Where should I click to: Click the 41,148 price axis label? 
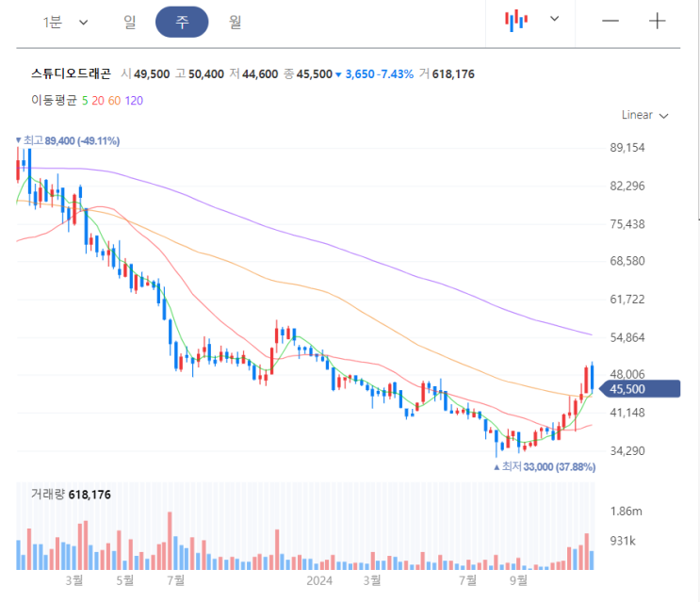(x=627, y=413)
